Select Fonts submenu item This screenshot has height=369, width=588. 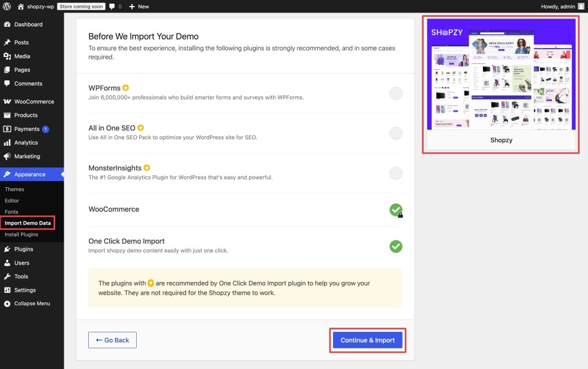click(11, 212)
